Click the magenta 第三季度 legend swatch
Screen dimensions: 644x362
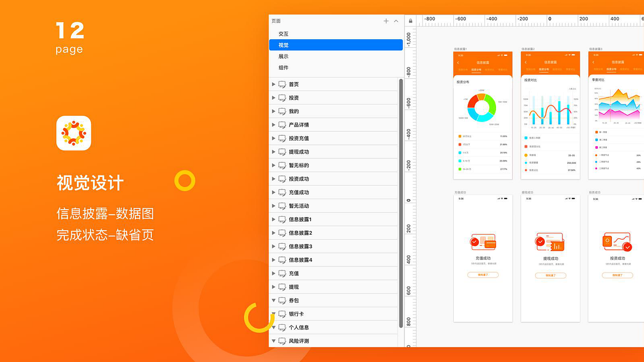tap(597, 148)
